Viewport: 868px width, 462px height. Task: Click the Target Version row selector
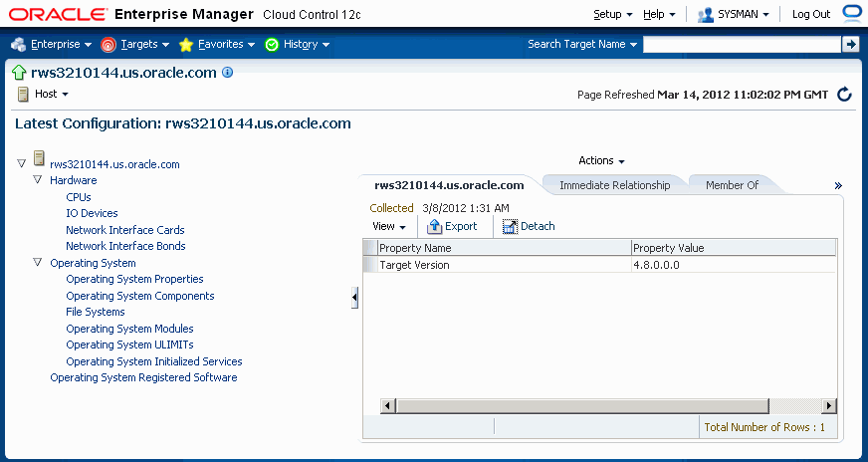(x=369, y=265)
